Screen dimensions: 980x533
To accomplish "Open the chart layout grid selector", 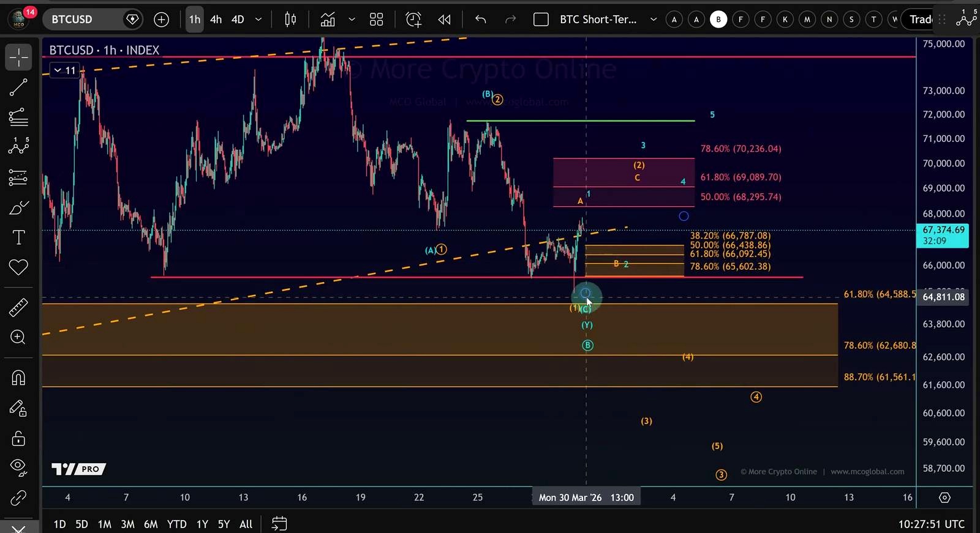I will (541, 20).
